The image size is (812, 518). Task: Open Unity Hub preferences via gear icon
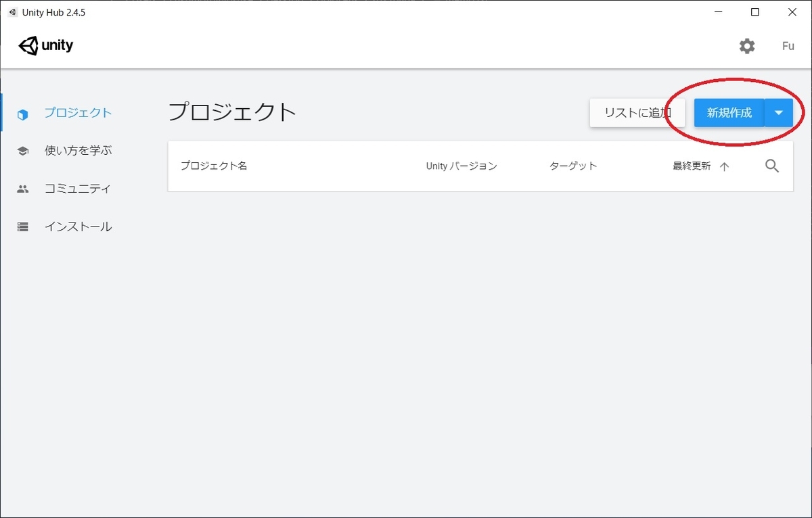pyautogui.click(x=747, y=46)
